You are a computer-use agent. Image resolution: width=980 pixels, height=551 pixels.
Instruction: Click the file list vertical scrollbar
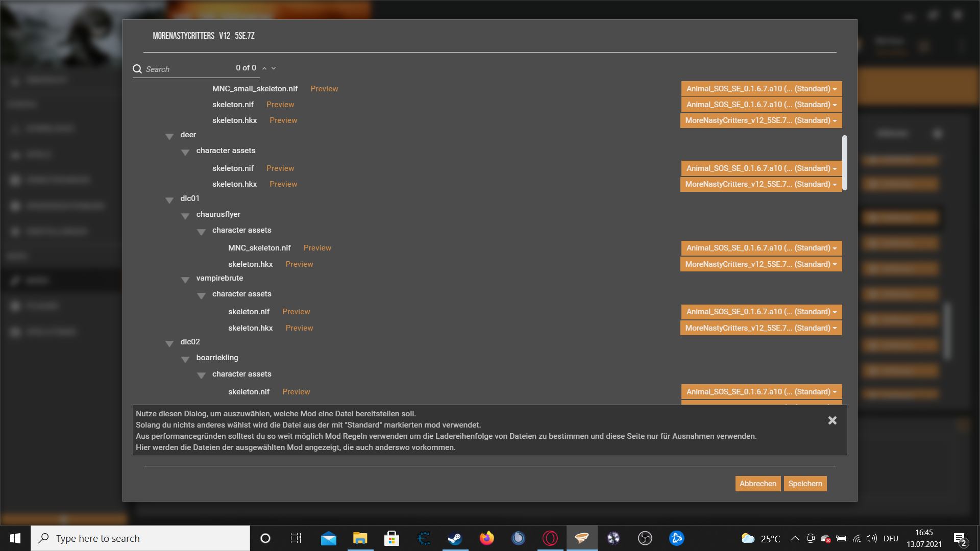(x=845, y=163)
